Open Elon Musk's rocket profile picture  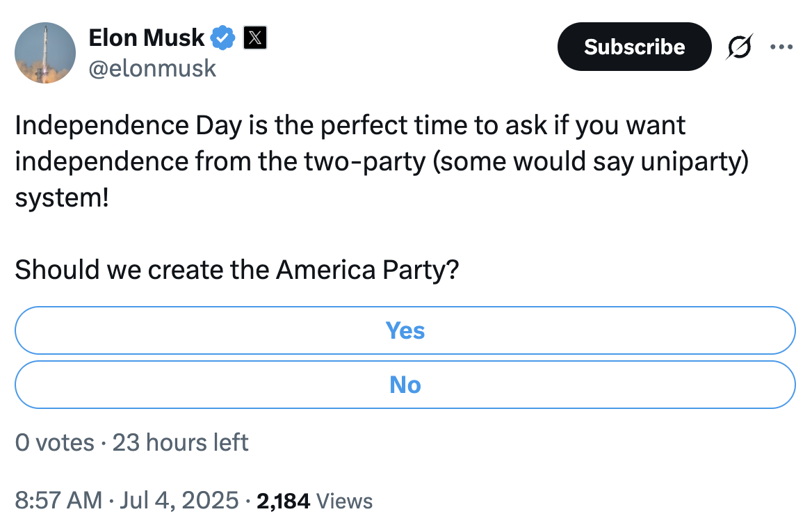45,53
